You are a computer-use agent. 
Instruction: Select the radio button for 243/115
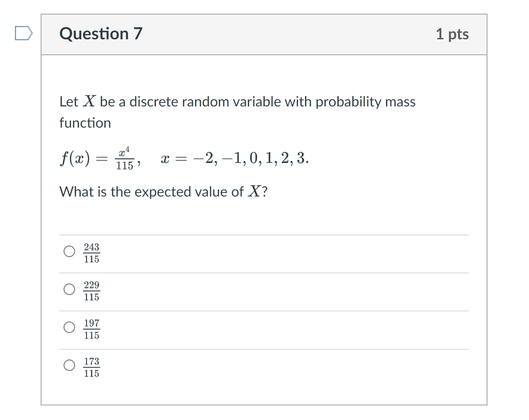(x=69, y=252)
